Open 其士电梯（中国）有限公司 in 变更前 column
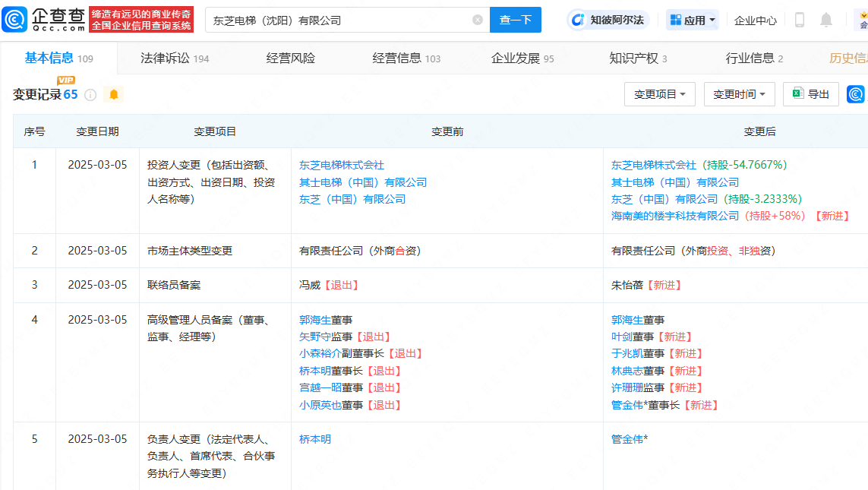 [x=363, y=182]
